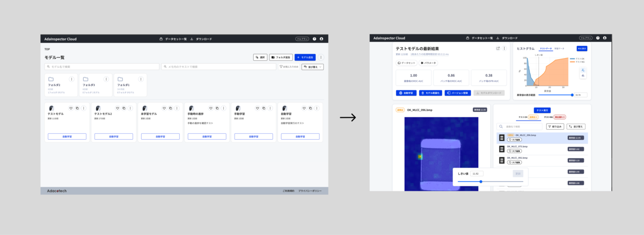Favorite 未学習モデル with heart icon

tap(164, 108)
